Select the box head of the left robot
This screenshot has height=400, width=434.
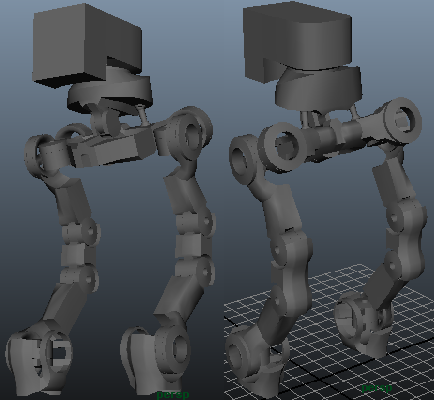[x=87, y=45]
